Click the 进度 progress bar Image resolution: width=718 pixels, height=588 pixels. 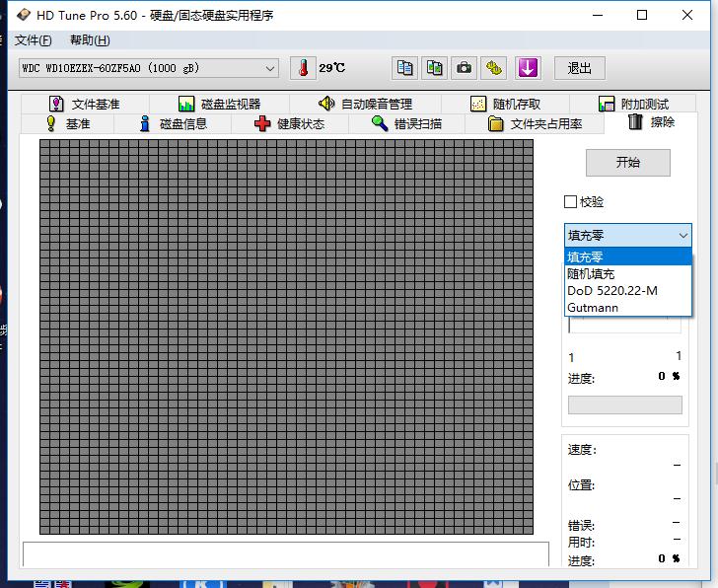coord(625,404)
